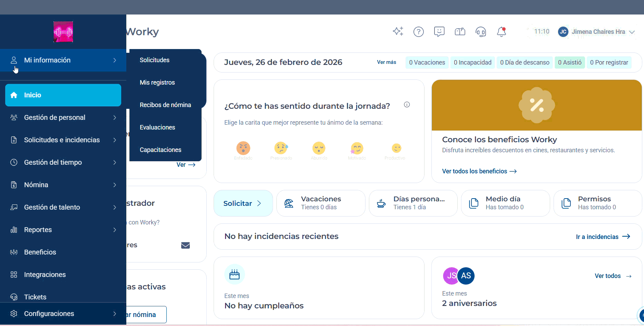The height and width of the screenshot is (326, 644).
Task: Click the AS anniversary avatar
Action: tap(466, 276)
